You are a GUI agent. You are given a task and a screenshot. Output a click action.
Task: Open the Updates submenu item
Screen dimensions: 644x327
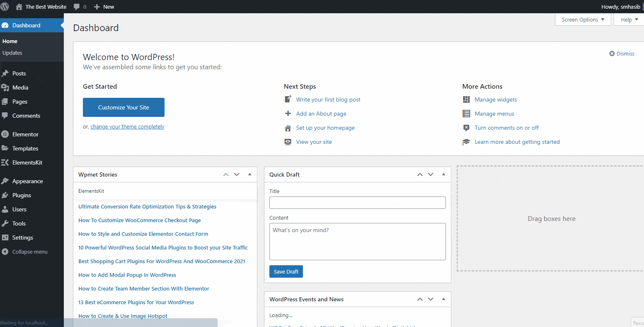[x=12, y=53]
